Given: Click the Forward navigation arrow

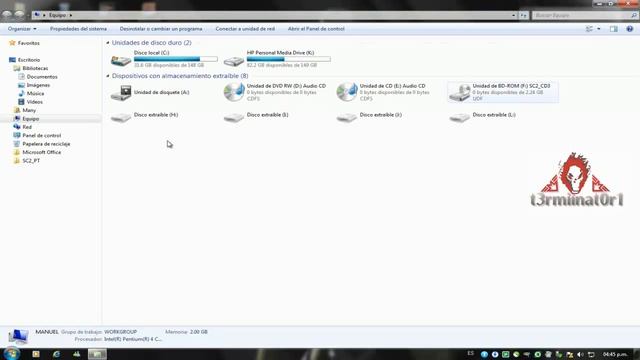Looking at the screenshot, I should point(19,15).
